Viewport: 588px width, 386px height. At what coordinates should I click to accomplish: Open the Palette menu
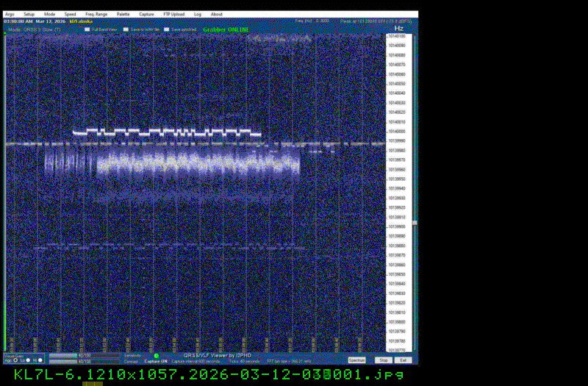(x=123, y=14)
